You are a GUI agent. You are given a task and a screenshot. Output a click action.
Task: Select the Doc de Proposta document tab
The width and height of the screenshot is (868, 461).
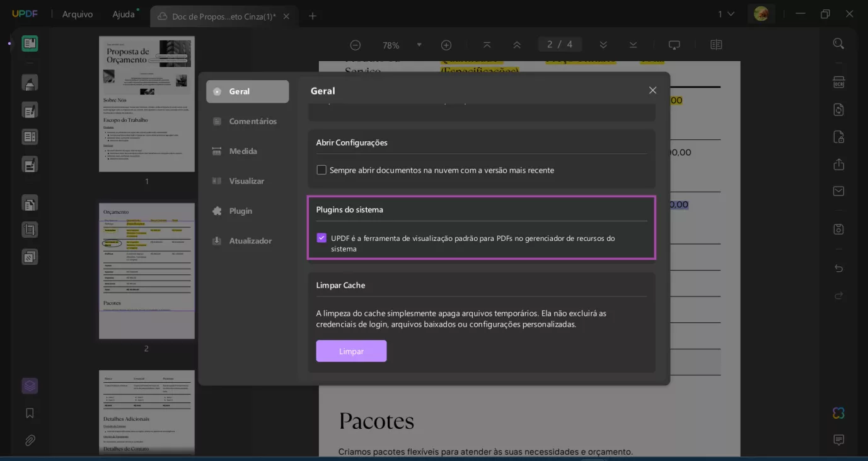click(x=224, y=16)
